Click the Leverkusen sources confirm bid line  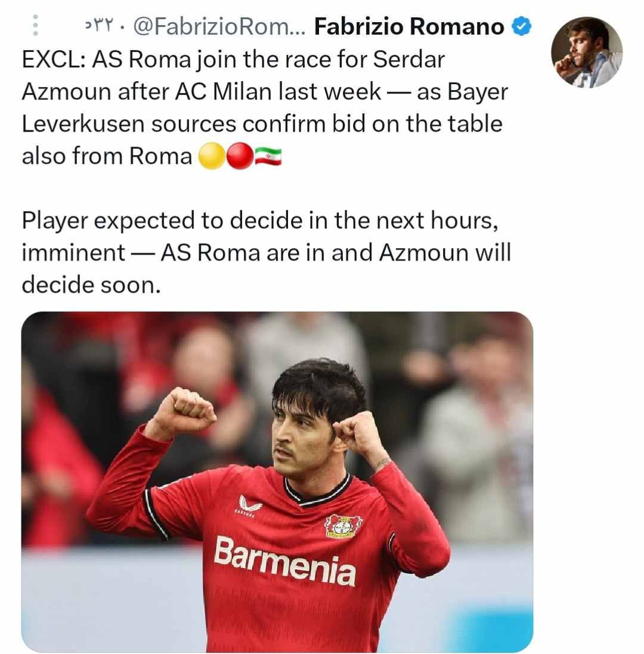coord(262,124)
